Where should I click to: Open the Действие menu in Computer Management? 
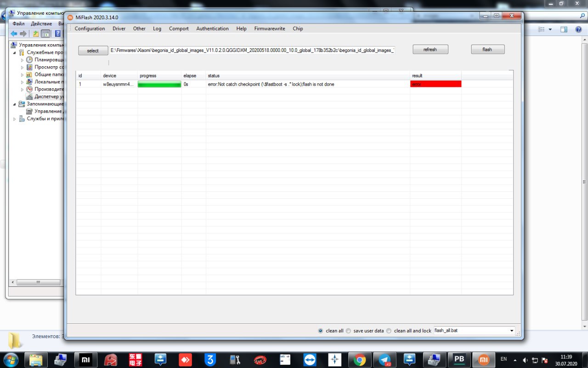click(41, 23)
